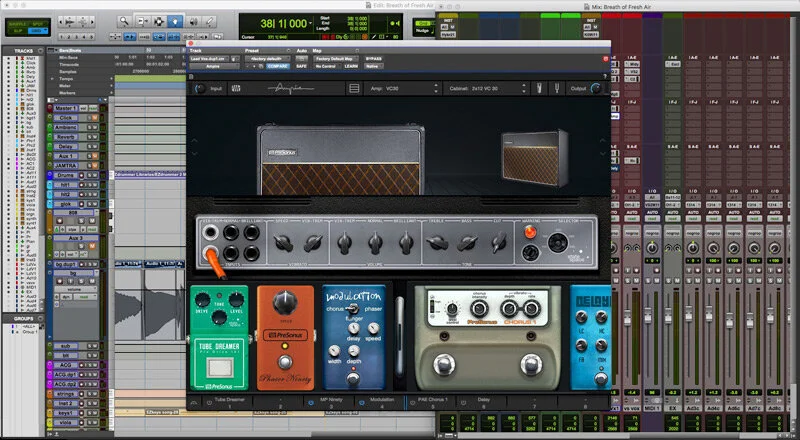Select the Zoomer magnifier tool
The height and width of the screenshot is (440, 800).
(123, 21)
